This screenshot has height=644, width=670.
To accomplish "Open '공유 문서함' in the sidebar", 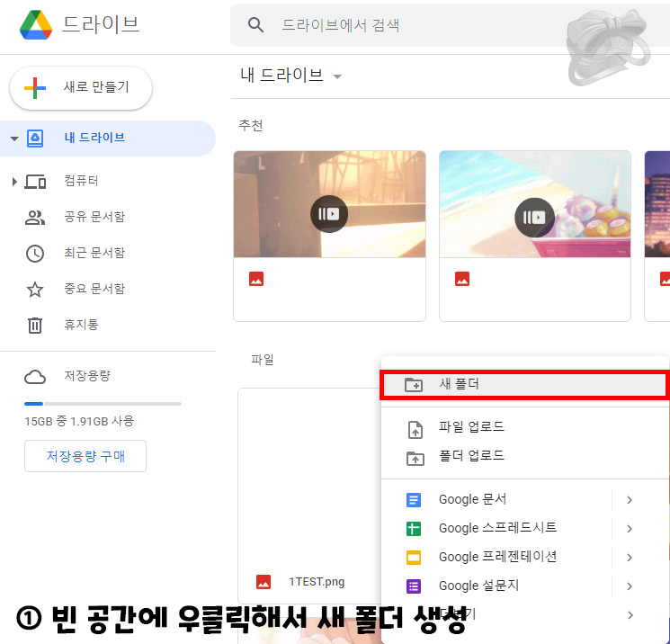I will click(94, 217).
